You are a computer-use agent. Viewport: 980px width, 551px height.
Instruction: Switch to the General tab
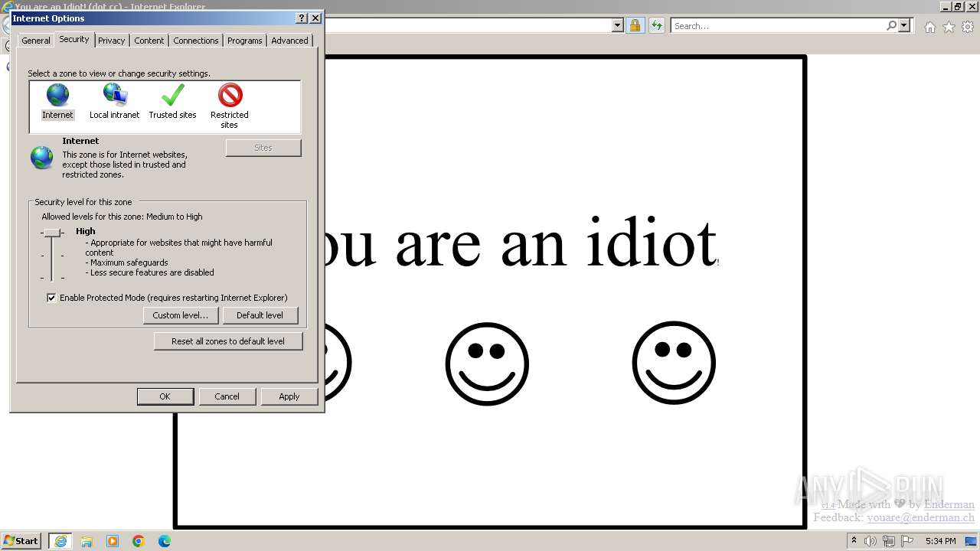[x=36, y=41]
